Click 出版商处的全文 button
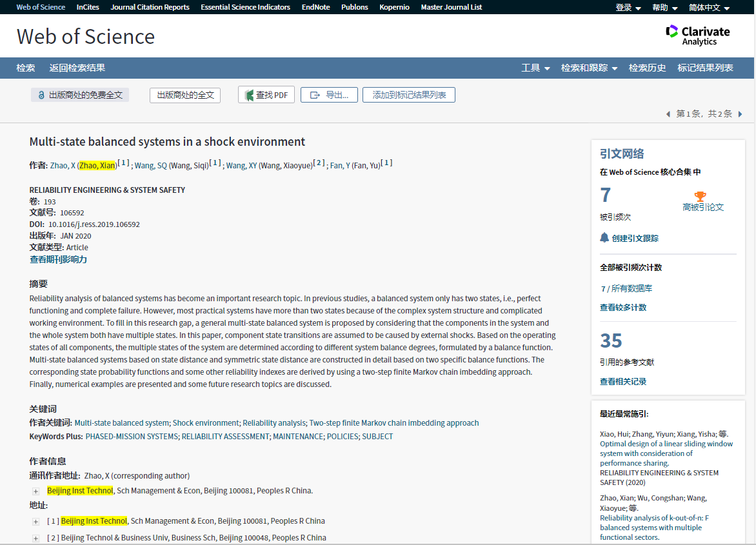This screenshot has height=545, width=756. (185, 95)
